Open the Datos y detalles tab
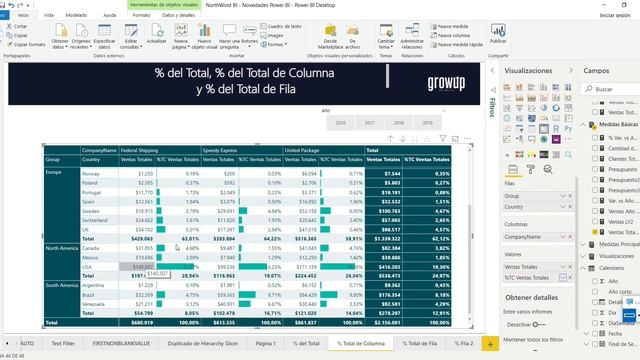 point(178,15)
